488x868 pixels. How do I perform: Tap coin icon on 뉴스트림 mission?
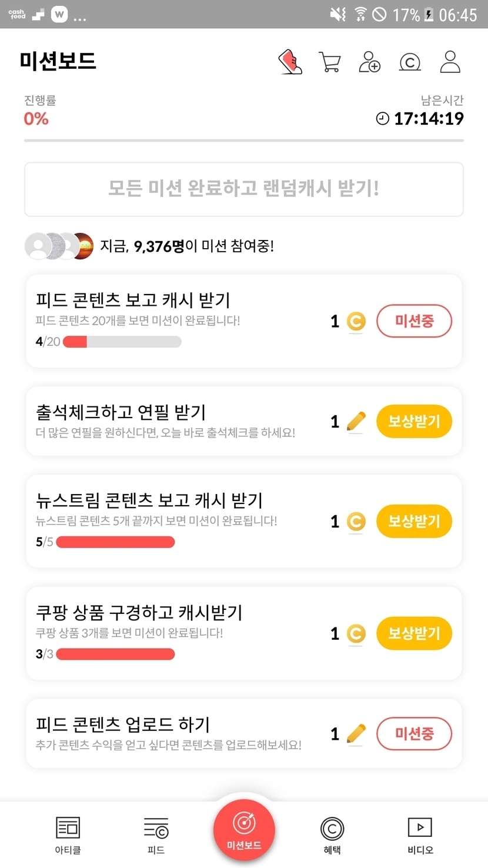pos(356,522)
